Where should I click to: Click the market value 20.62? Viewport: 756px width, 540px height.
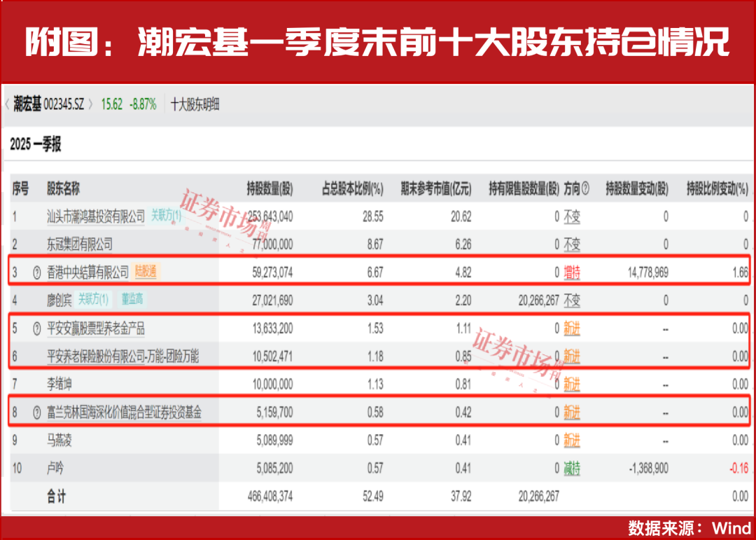(461, 216)
